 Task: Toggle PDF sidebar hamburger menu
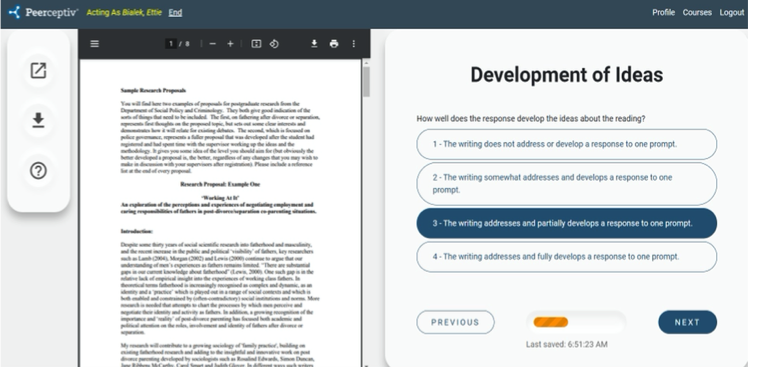point(94,44)
